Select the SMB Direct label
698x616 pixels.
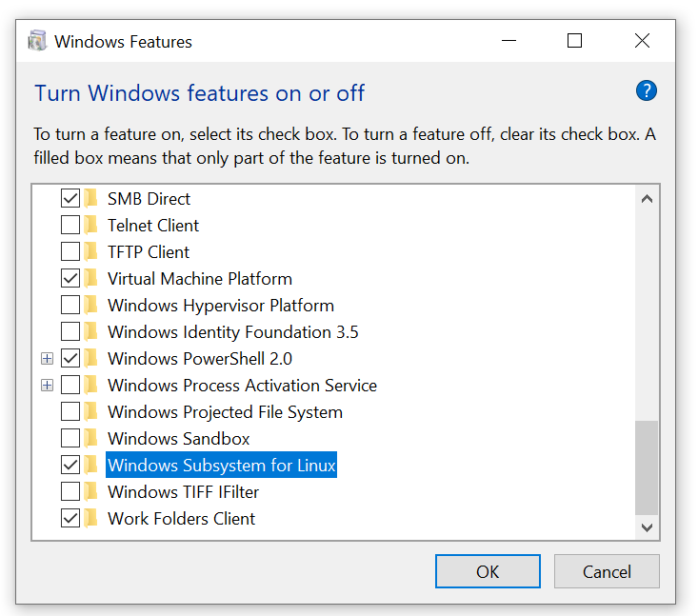pyautogui.click(x=150, y=198)
